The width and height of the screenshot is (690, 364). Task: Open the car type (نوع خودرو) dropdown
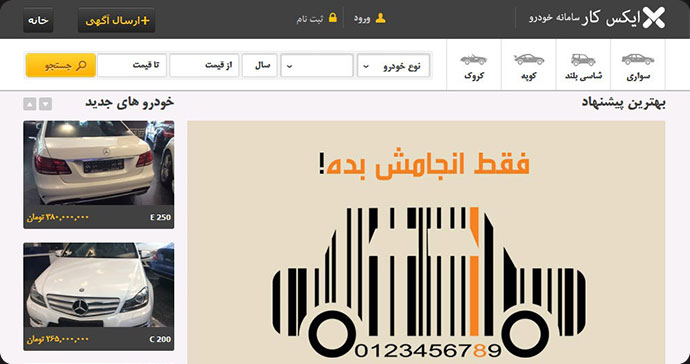click(x=393, y=66)
